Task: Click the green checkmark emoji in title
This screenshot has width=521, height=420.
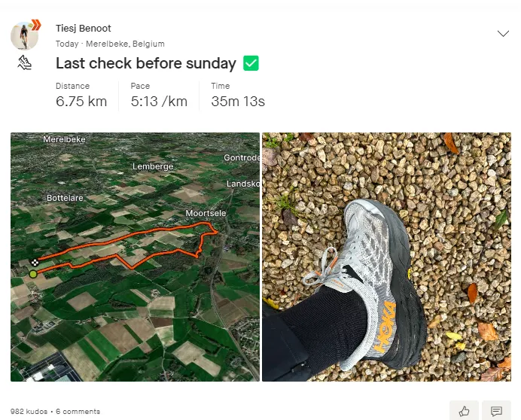Action: [251, 63]
